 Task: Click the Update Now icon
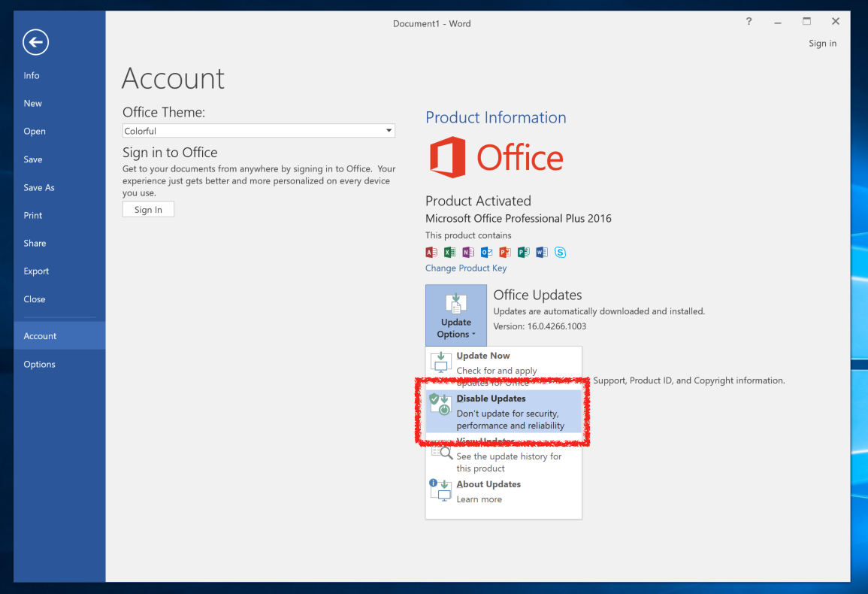441,362
